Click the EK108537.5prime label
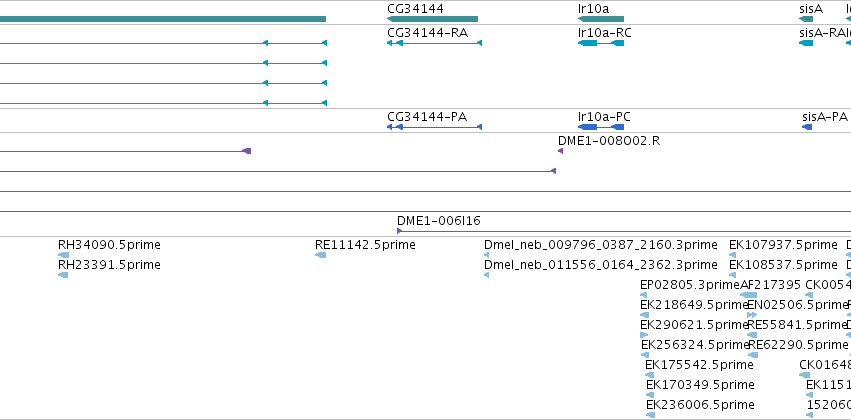This screenshot has width=851, height=420. 783,265
